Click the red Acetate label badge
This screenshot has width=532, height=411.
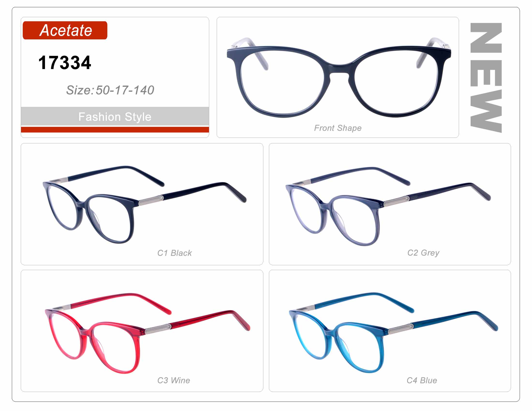[65, 30]
